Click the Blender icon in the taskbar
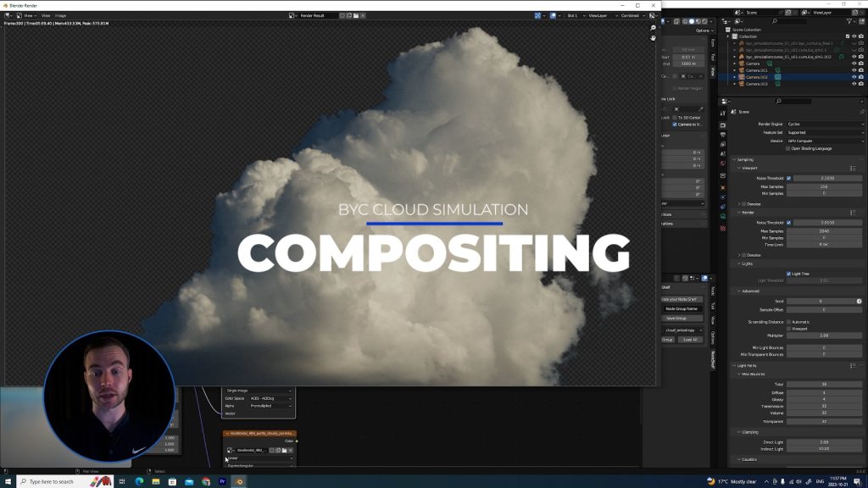The width and height of the screenshot is (868, 488). point(240,481)
